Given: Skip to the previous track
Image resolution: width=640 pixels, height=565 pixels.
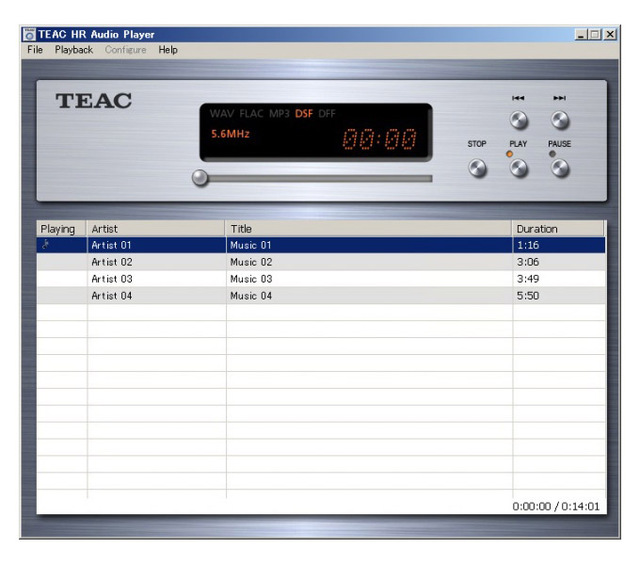Looking at the screenshot, I should coord(518,121).
